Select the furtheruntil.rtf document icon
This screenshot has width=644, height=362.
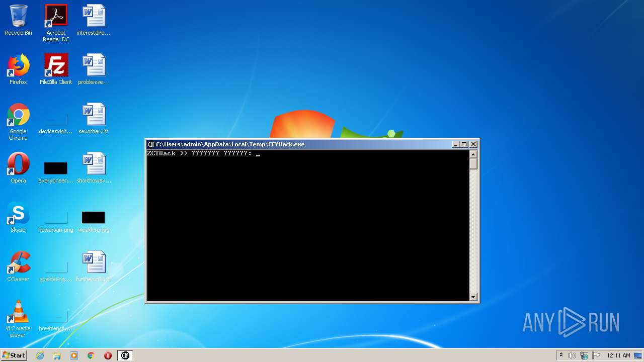(x=94, y=266)
